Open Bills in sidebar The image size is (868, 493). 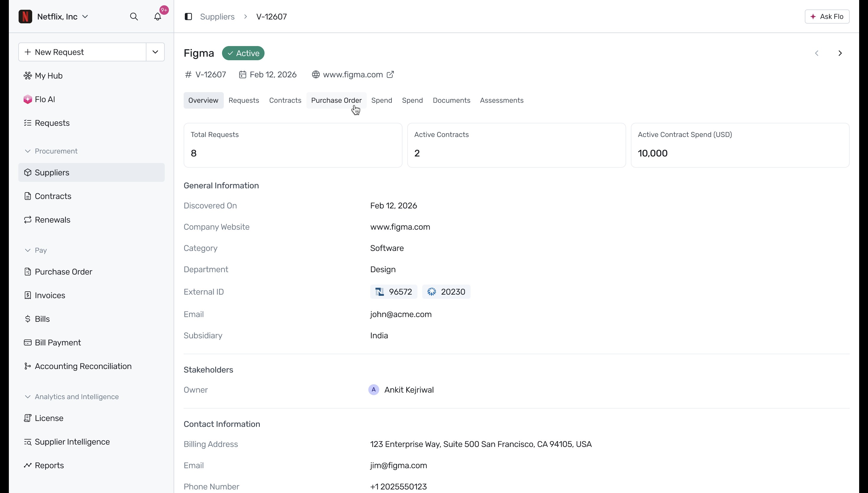(92, 319)
